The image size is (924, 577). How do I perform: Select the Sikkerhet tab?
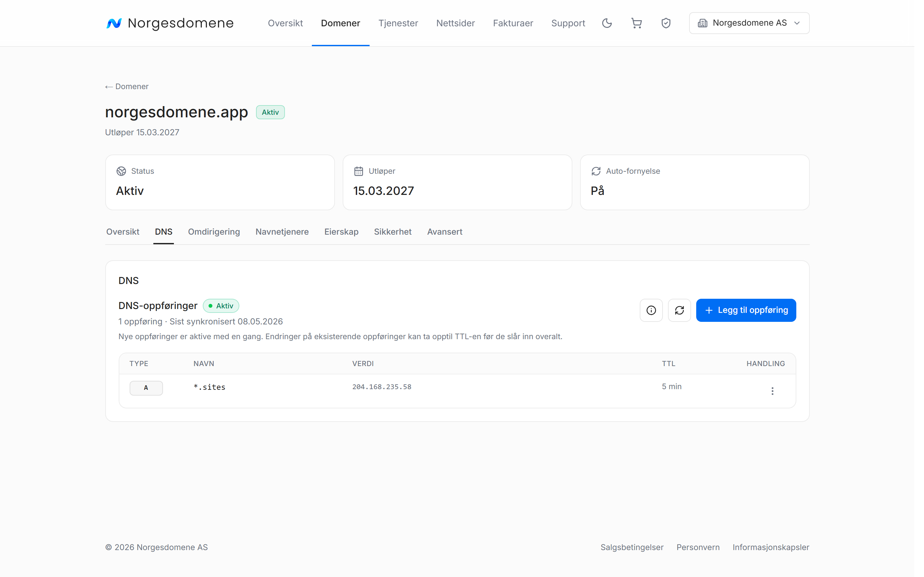coord(392,232)
